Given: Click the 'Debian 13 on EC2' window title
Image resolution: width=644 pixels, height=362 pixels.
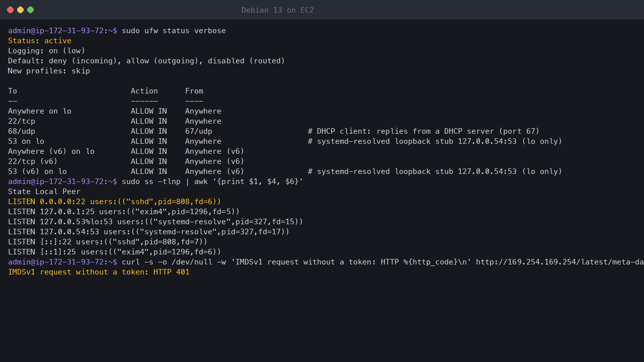Looking at the screenshot, I should point(278,10).
